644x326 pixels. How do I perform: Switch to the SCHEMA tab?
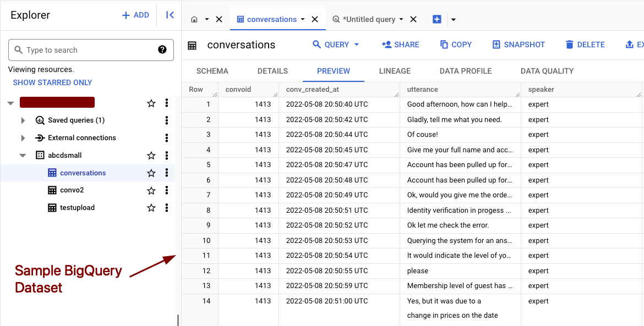(212, 71)
